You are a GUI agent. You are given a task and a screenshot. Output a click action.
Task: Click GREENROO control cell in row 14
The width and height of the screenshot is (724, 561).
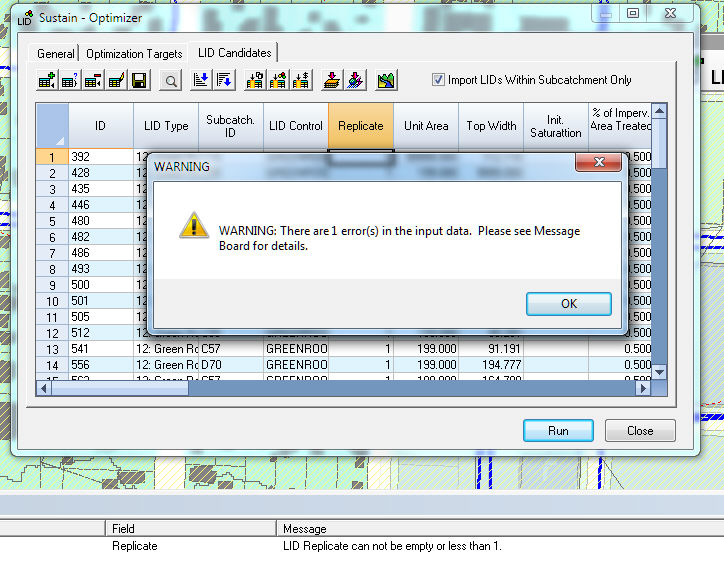point(296,365)
